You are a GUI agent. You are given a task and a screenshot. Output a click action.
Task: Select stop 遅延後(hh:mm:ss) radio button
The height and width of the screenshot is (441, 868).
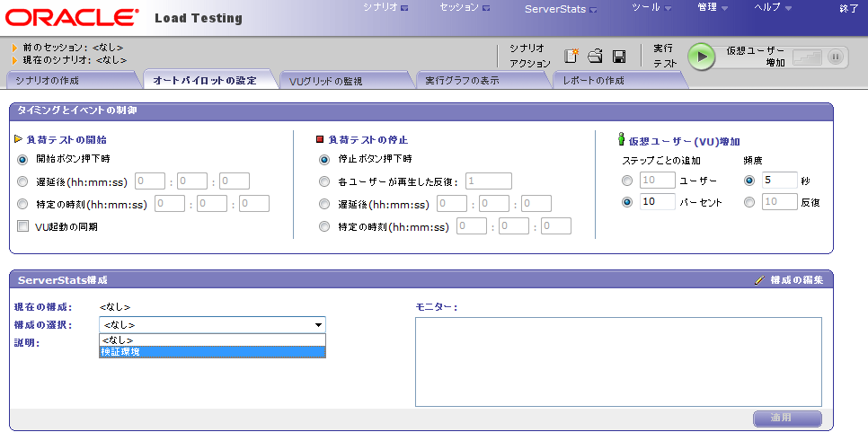(324, 204)
